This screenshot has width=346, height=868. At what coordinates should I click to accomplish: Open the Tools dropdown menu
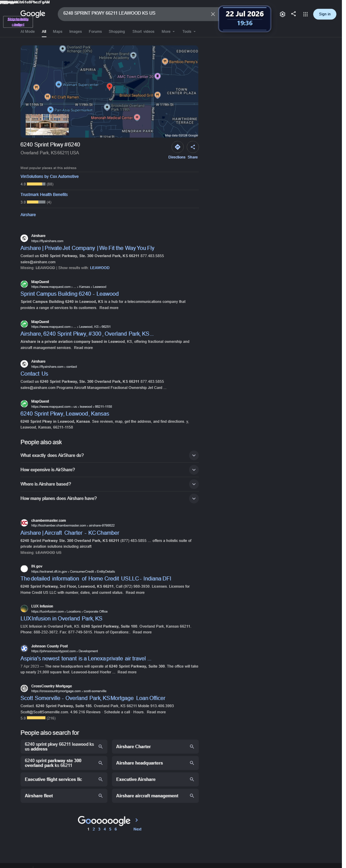click(x=189, y=31)
